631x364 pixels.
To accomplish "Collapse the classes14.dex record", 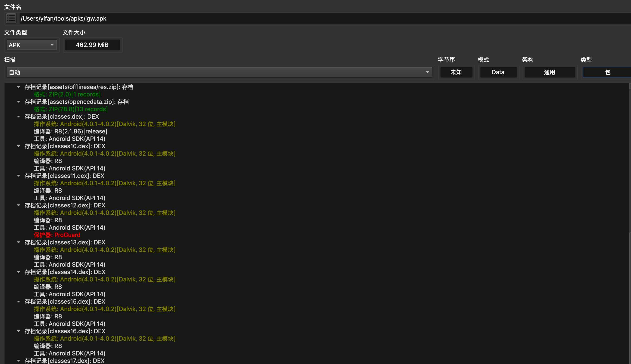I will [x=18, y=272].
